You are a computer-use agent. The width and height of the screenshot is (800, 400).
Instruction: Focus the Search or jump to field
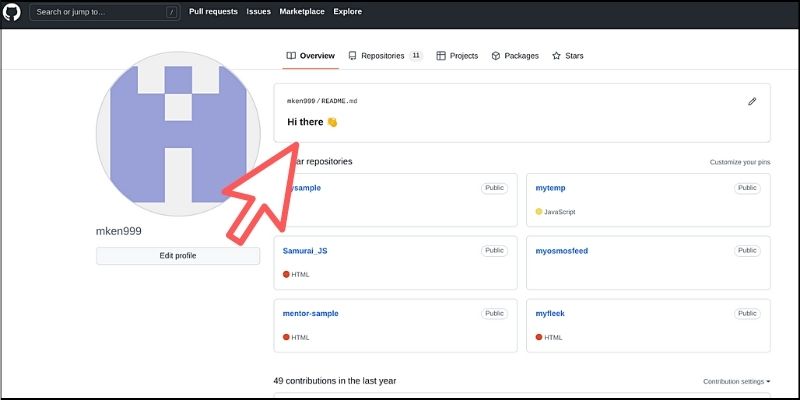(x=105, y=12)
